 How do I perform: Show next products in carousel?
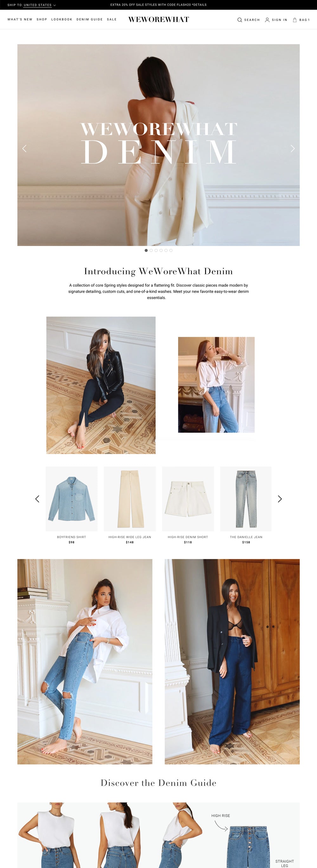[280, 499]
